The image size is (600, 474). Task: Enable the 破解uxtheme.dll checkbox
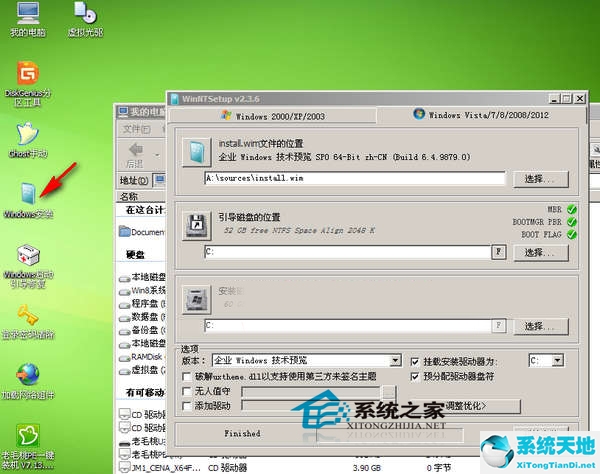[x=187, y=377]
